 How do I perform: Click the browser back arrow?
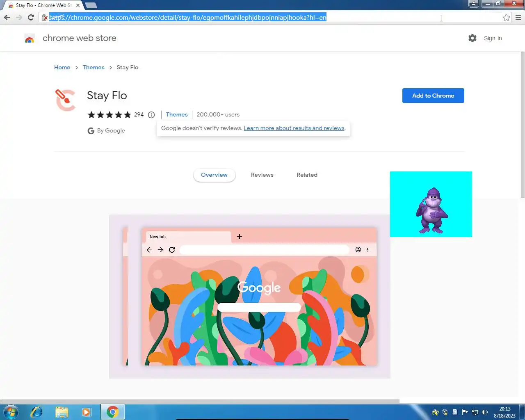coord(7,17)
